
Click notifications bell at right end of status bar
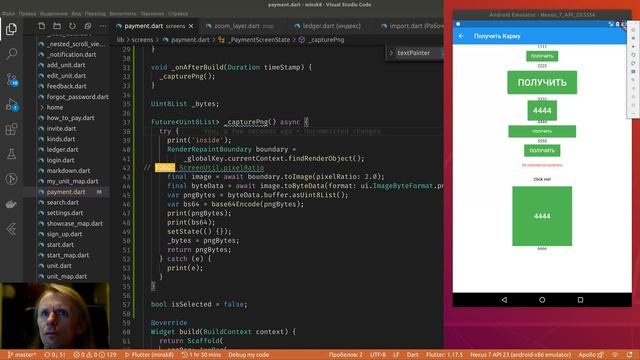[629, 355]
